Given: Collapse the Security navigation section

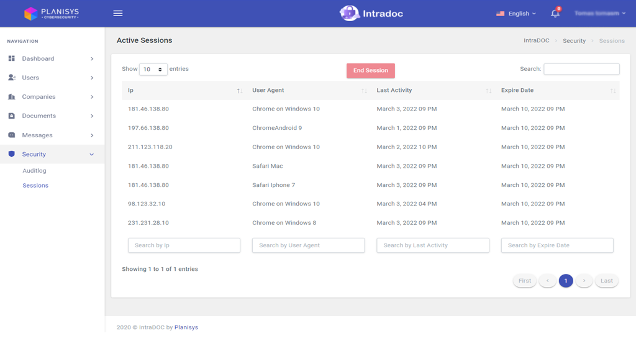Looking at the screenshot, I should [92, 155].
